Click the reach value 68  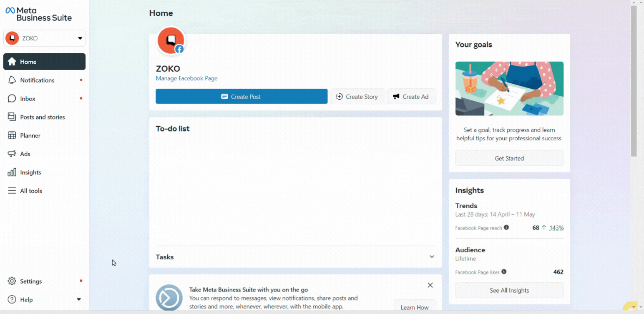point(536,228)
